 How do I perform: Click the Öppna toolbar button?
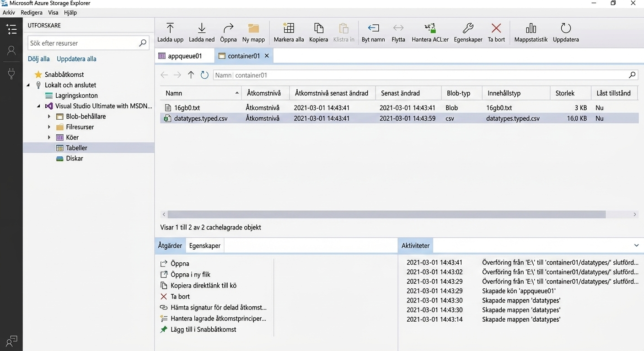(228, 33)
